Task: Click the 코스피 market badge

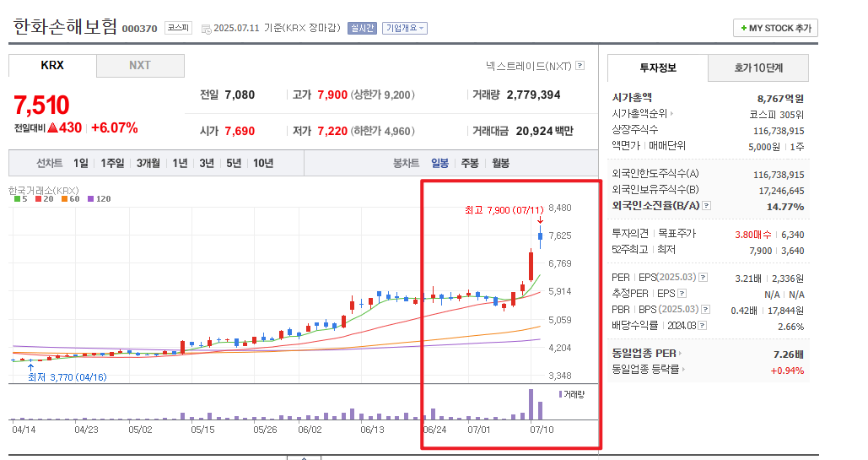Action: coord(178,28)
